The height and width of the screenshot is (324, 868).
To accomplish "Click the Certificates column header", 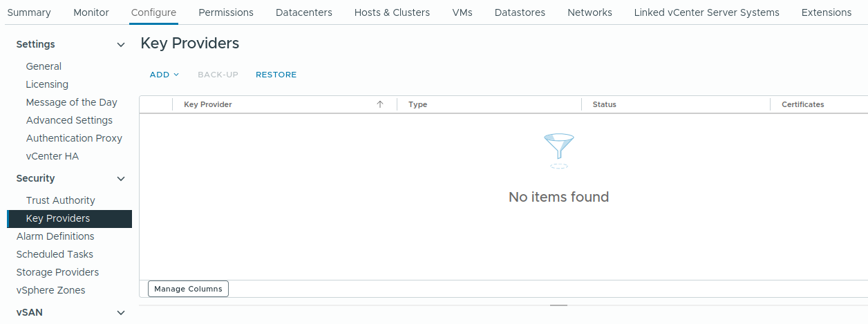I will (803, 104).
